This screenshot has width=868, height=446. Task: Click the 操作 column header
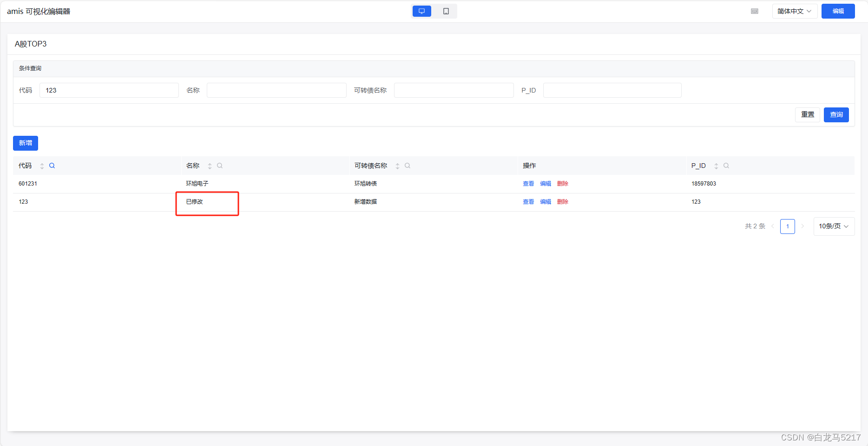point(529,166)
